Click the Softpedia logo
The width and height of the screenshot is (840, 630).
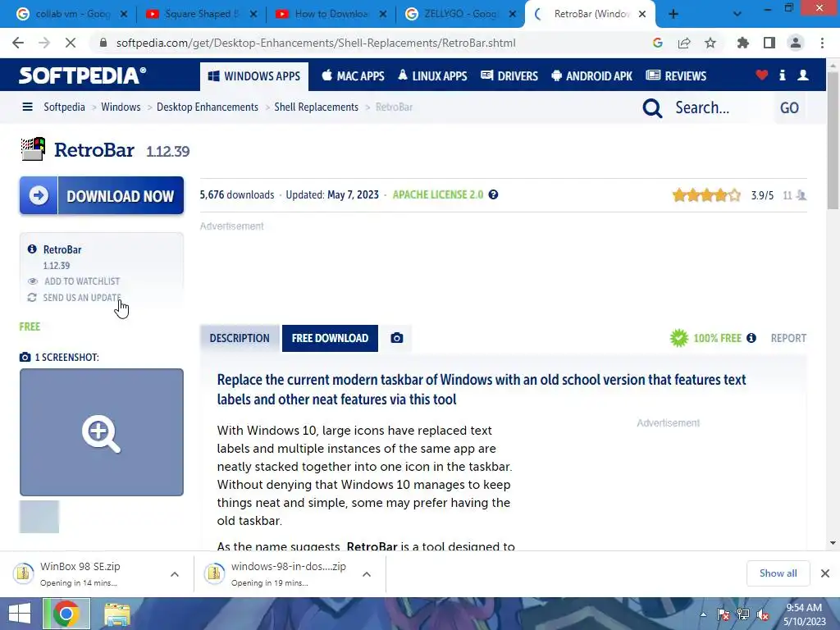coord(83,75)
